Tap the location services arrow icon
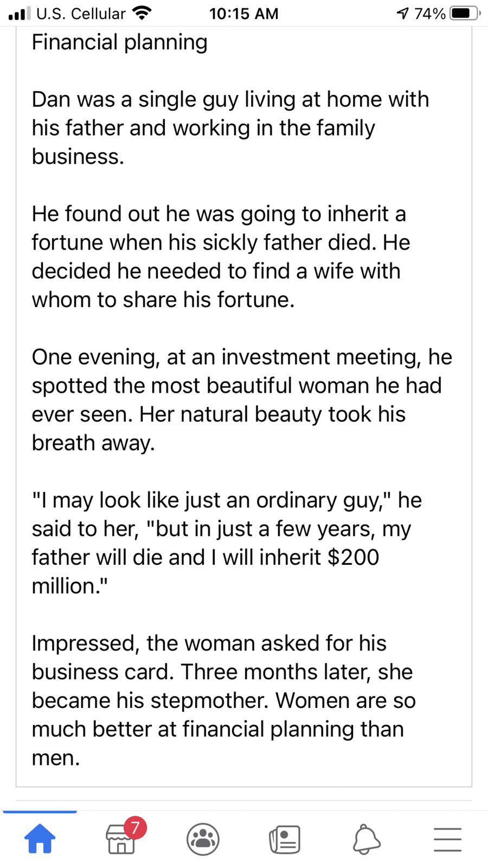The image size is (488, 868). click(x=402, y=13)
